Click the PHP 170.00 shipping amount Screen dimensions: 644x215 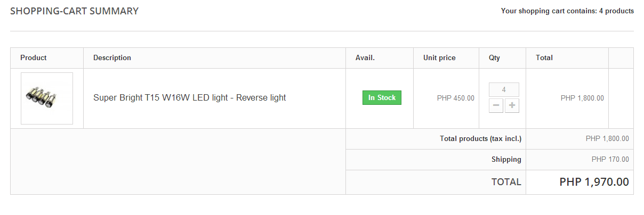tap(610, 160)
